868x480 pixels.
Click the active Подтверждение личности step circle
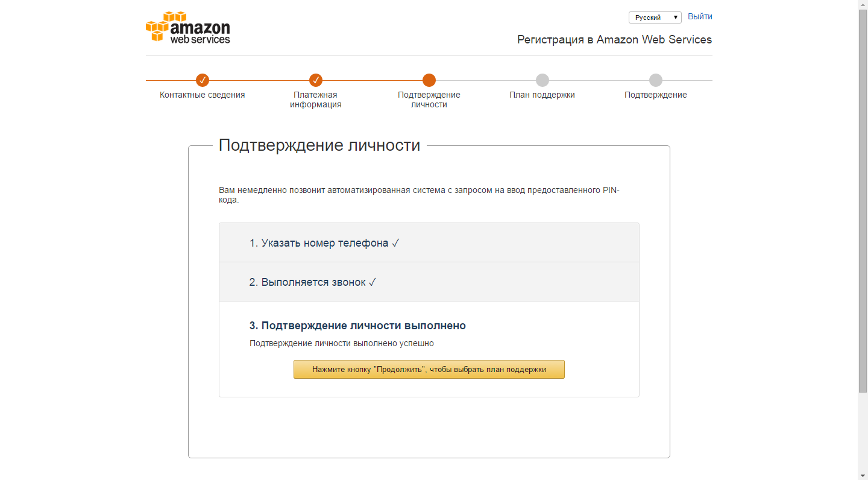click(429, 80)
